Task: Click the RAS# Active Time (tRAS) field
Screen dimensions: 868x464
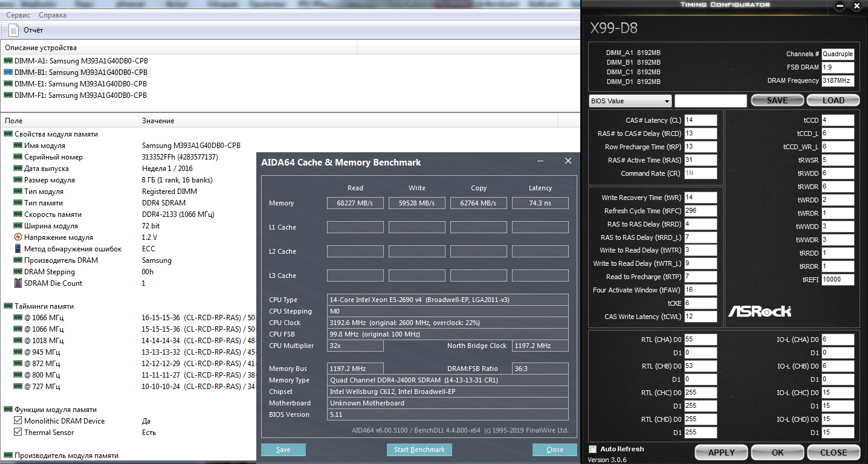Action: point(701,160)
